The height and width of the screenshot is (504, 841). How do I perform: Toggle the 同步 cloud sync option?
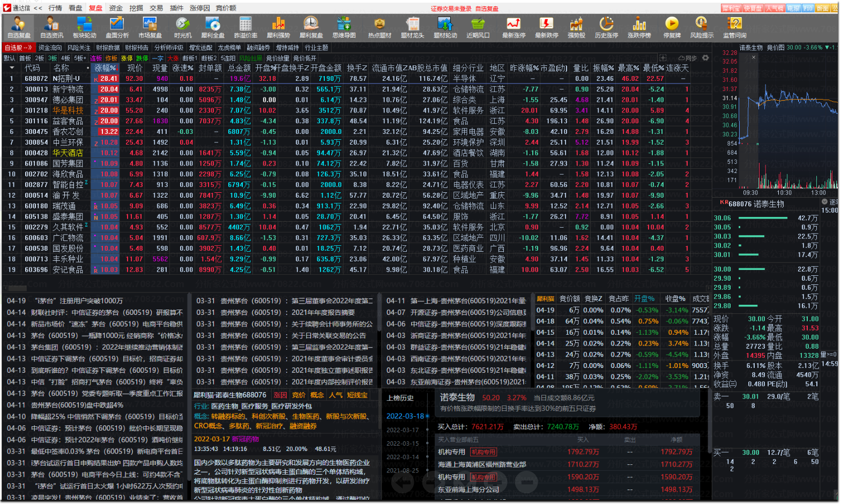click(x=688, y=58)
